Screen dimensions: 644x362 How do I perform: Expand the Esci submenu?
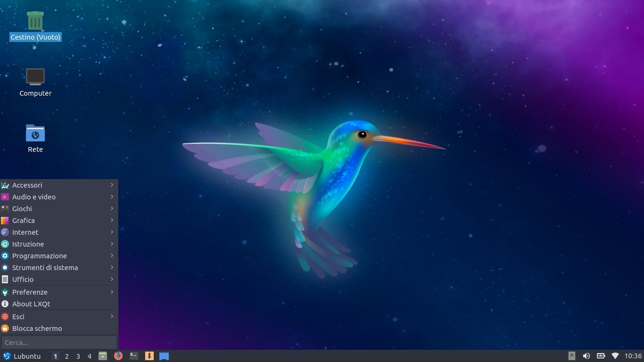(18, 316)
